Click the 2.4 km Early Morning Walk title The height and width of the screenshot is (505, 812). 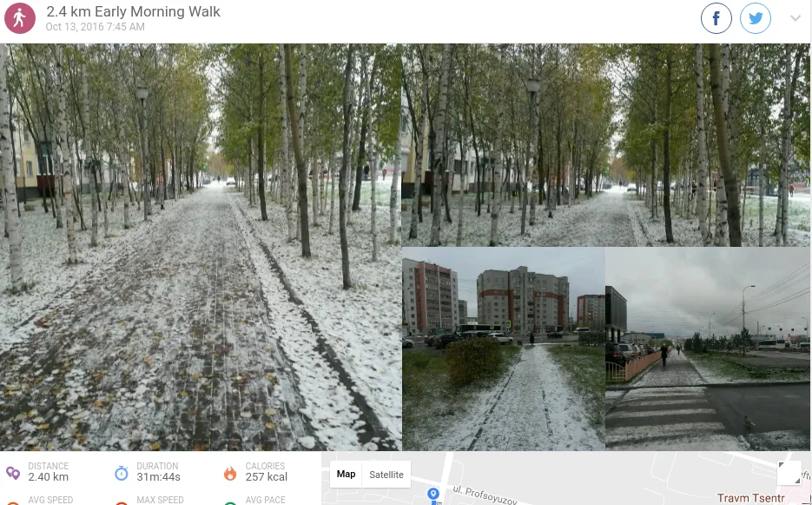[133, 11]
